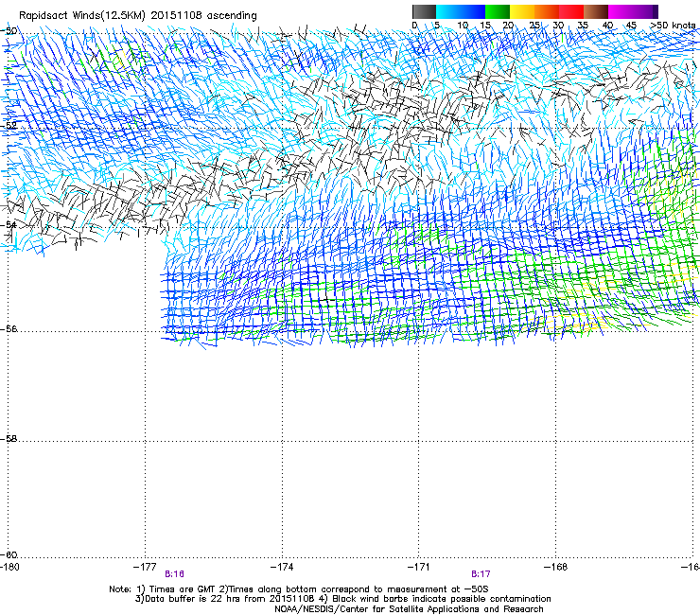Viewport: 700px width, 615px height.
Task: Click the title 'Rapidscat Winds(12.5KM) 20151108 ascending'
Action: [x=138, y=16]
